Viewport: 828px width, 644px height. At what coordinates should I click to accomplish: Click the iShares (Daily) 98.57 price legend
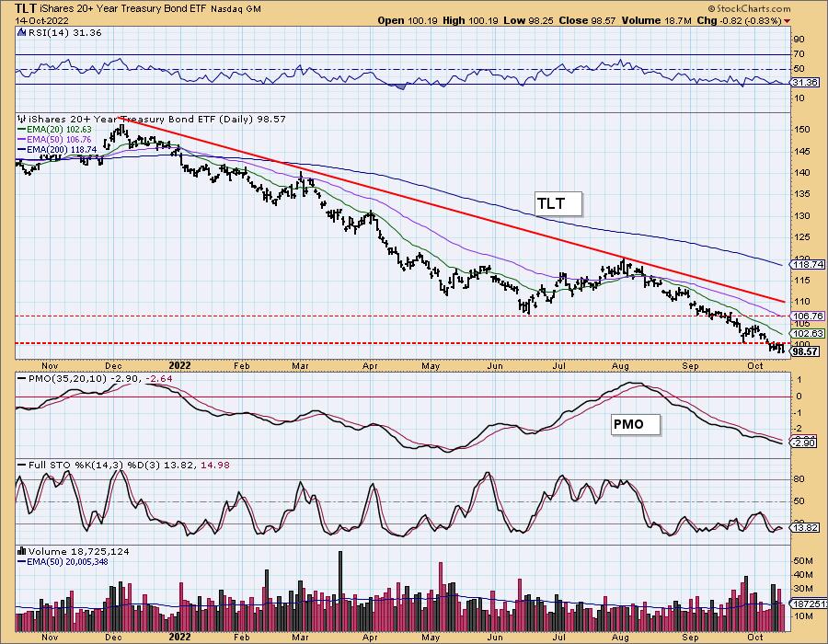coord(157,119)
